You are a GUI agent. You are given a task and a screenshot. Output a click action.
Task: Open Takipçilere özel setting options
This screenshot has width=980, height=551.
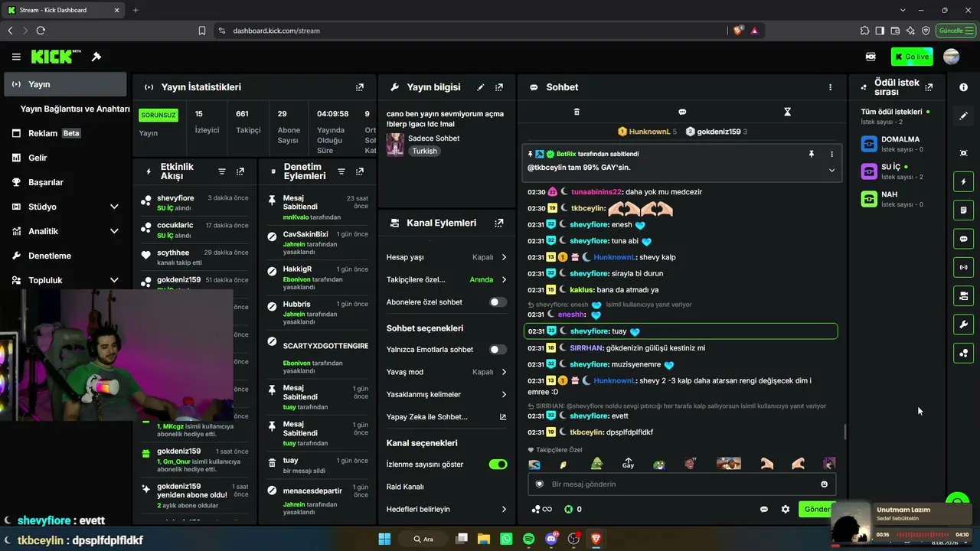coord(447,279)
